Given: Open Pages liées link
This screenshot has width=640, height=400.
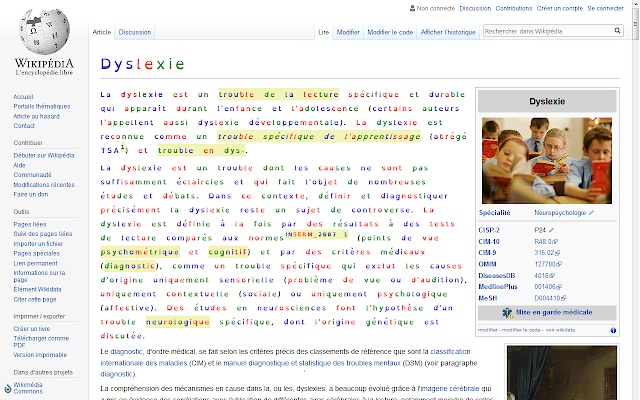Looking at the screenshot, I should click(29, 224).
